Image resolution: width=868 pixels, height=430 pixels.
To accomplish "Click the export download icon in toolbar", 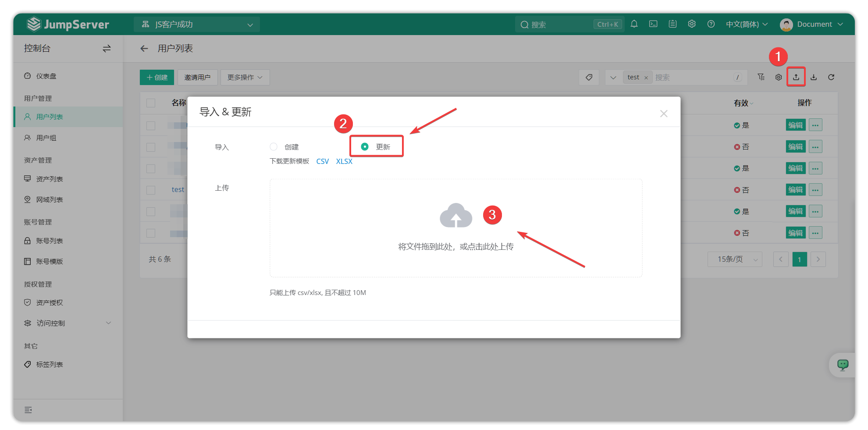I will [814, 77].
